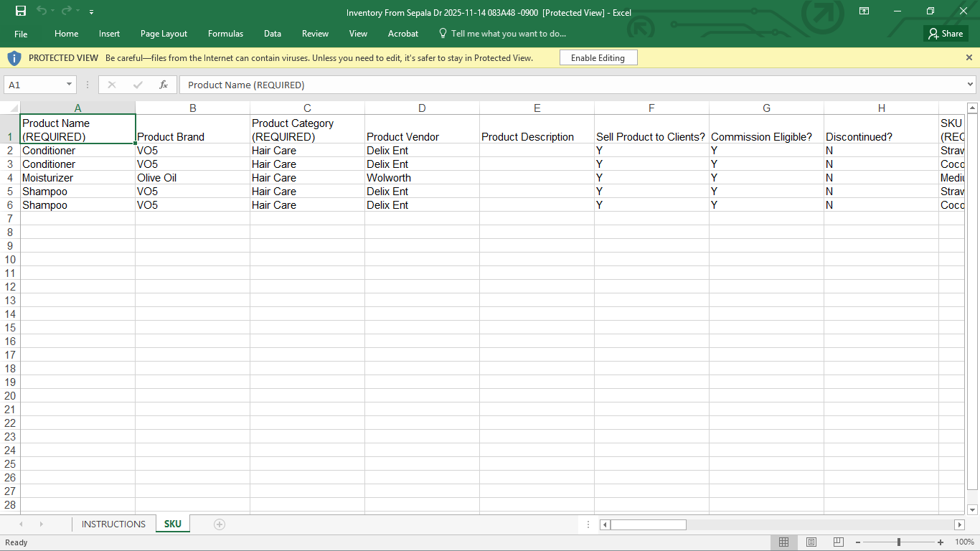Expand the Name Box dropdown arrow

70,85
